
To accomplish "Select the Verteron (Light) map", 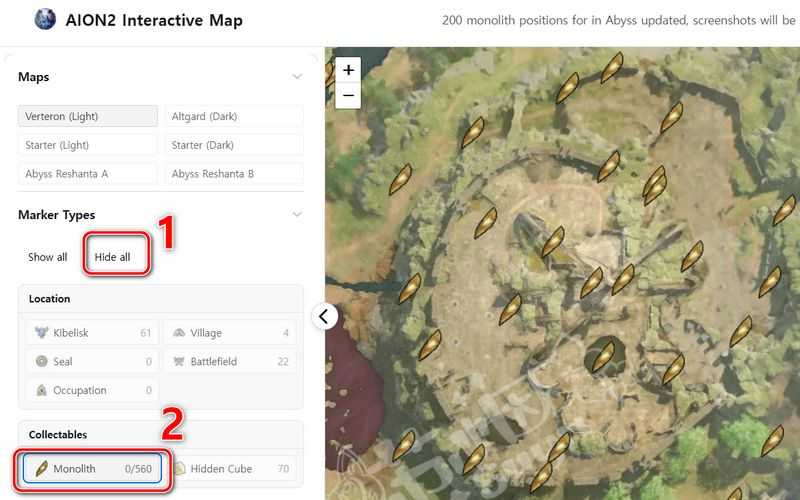I will pyautogui.click(x=88, y=116).
